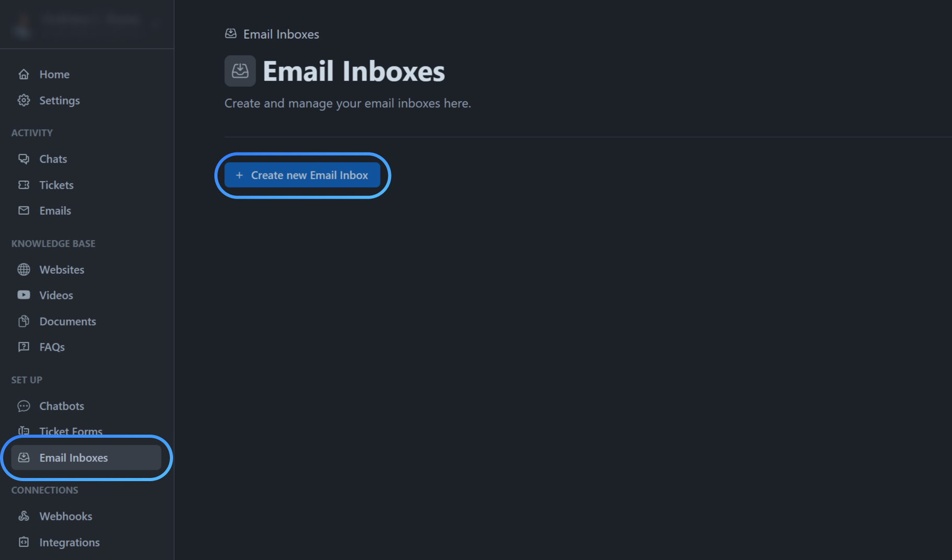Image resolution: width=952 pixels, height=560 pixels.
Task: Open Settings via the gear icon
Action: pos(24,100)
